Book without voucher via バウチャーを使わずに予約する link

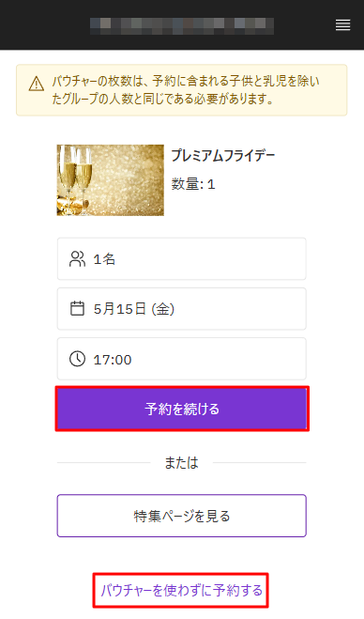click(x=181, y=591)
